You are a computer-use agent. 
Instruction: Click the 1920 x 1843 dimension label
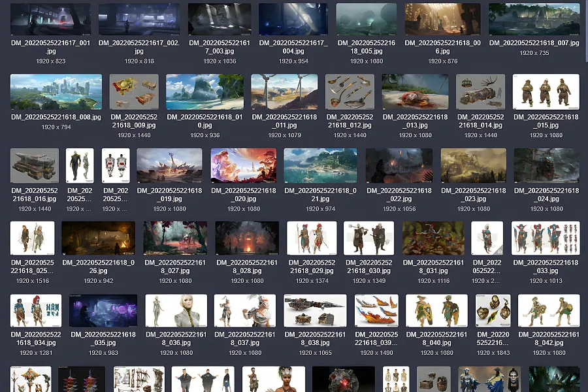click(x=493, y=353)
